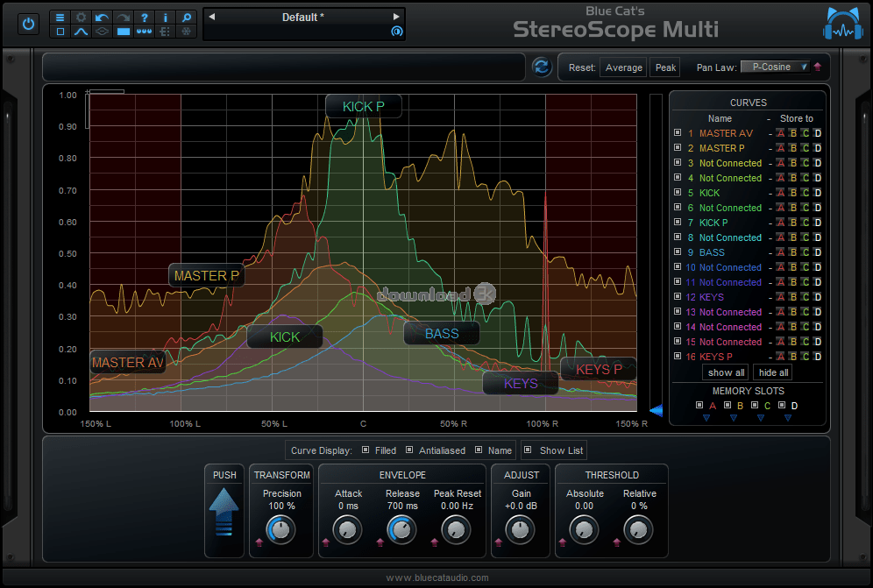Expand memory slot C triangle menu
The height and width of the screenshot is (588, 873).
pos(761,418)
